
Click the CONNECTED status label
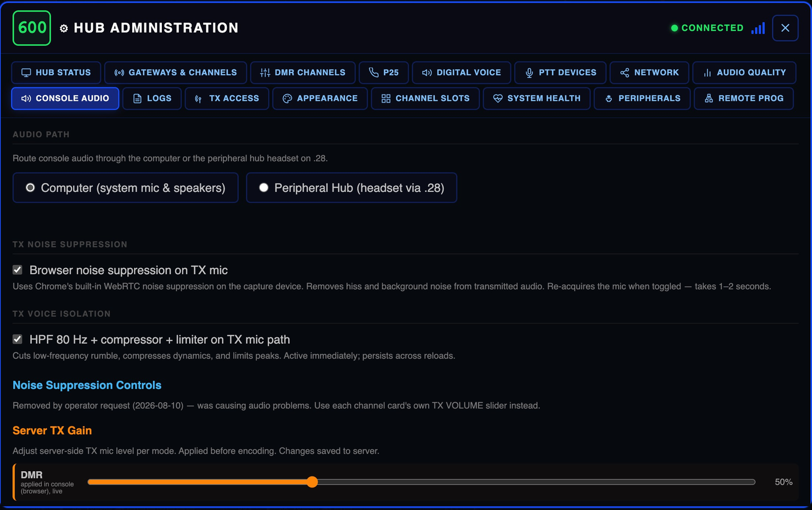pyautogui.click(x=712, y=28)
